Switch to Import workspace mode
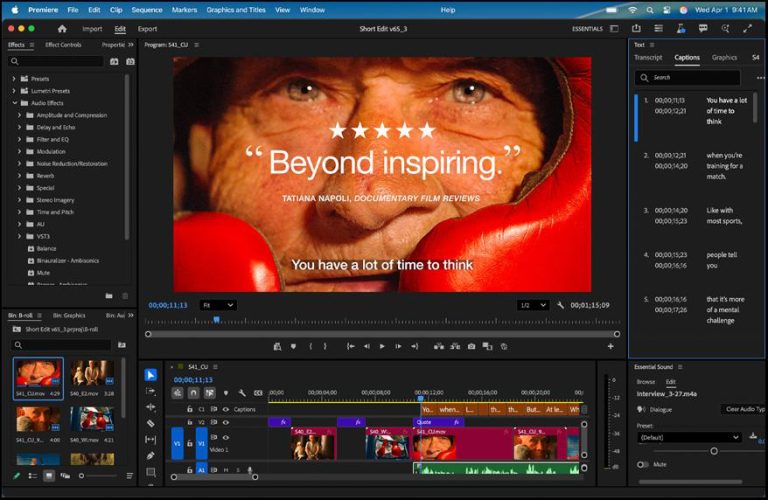 pos(92,29)
